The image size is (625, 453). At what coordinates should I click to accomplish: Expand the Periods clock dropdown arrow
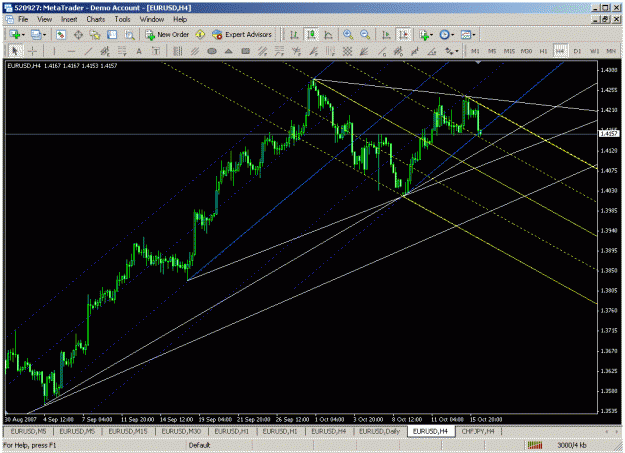[x=452, y=35]
